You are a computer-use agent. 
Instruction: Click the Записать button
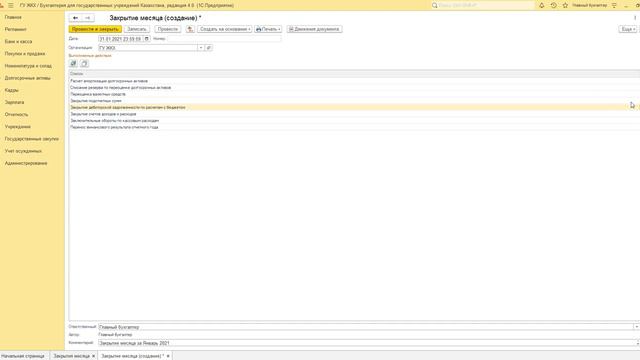point(137,29)
